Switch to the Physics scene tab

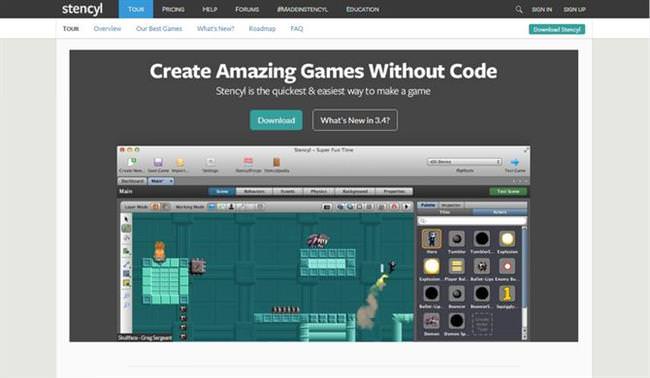pos(318,191)
